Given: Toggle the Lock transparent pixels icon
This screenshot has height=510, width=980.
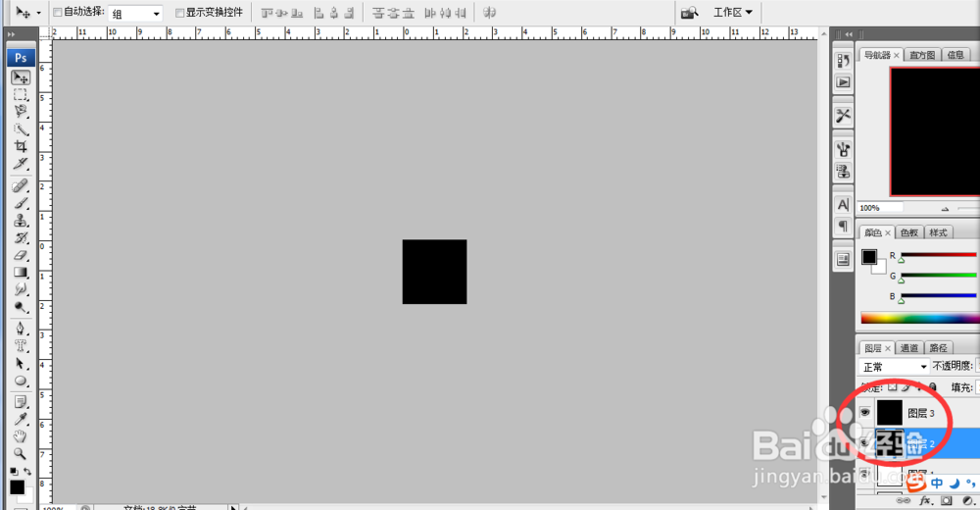Looking at the screenshot, I should tap(893, 387).
